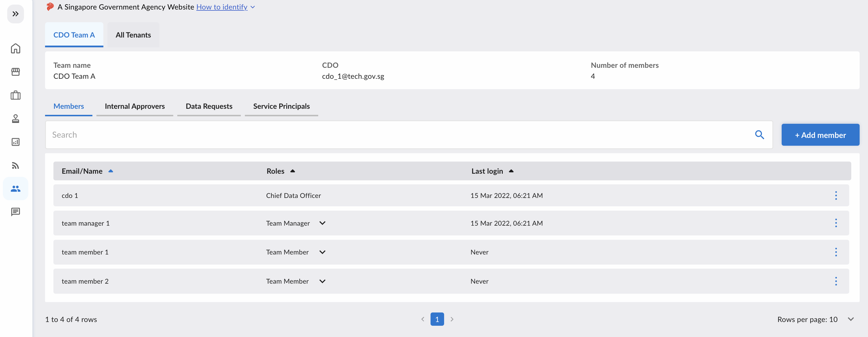Sort by Email/Name arrow
868x337 pixels.
[111, 171]
